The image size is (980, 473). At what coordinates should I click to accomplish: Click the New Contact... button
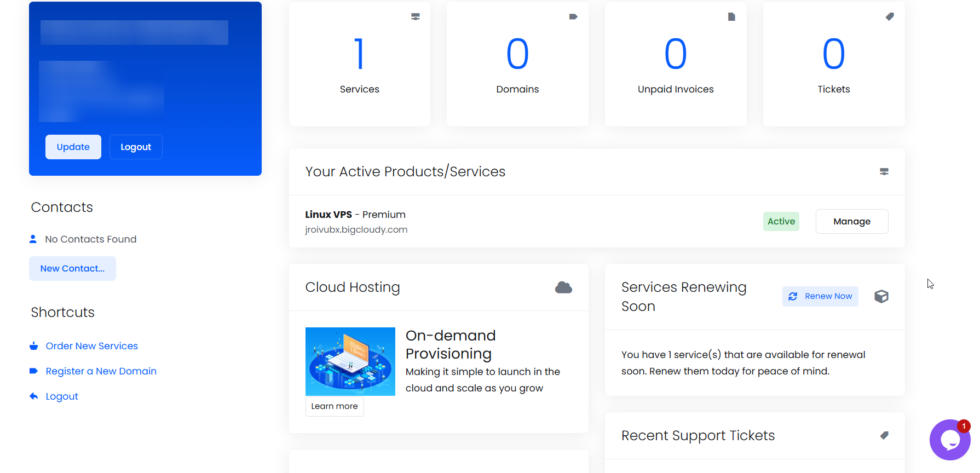tap(72, 269)
